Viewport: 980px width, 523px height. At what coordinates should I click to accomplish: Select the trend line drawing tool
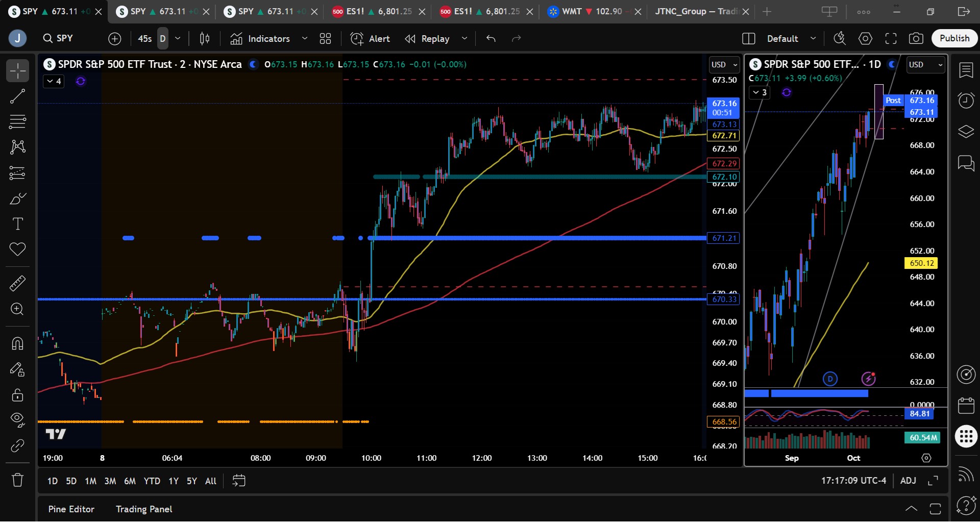(x=17, y=96)
